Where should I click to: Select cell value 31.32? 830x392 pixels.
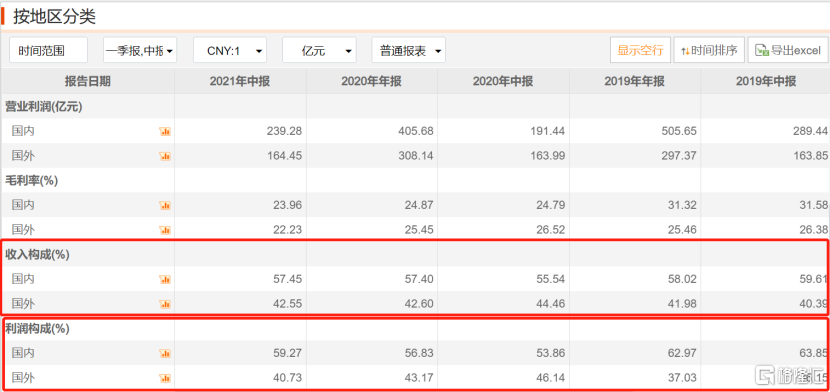click(682, 205)
